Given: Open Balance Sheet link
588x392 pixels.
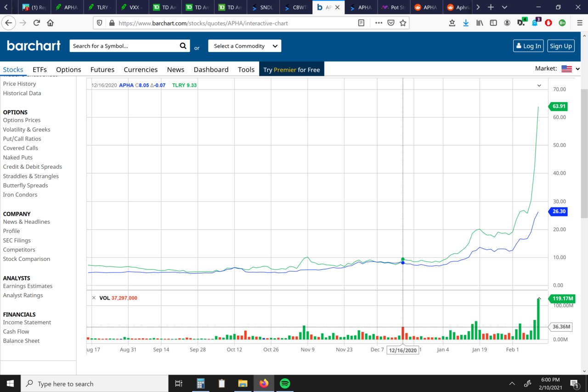Looking at the screenshot, I should 21,341.
